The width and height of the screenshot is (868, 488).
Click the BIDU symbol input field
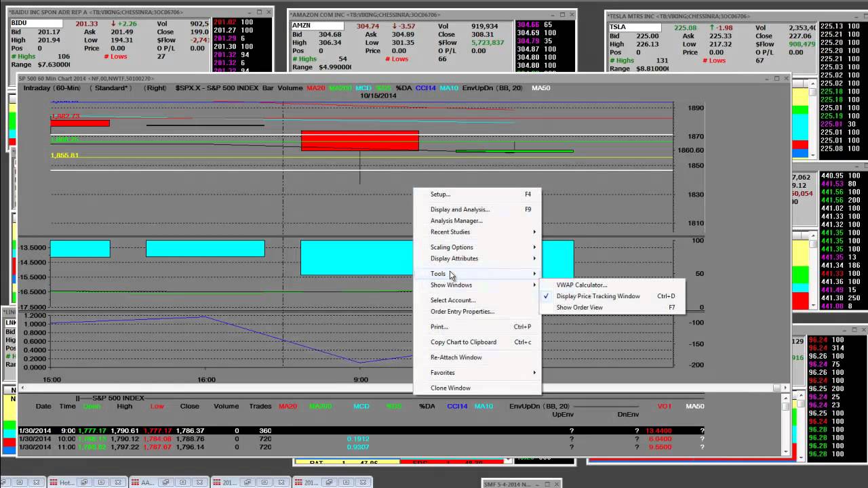click(x=36, y=24)
